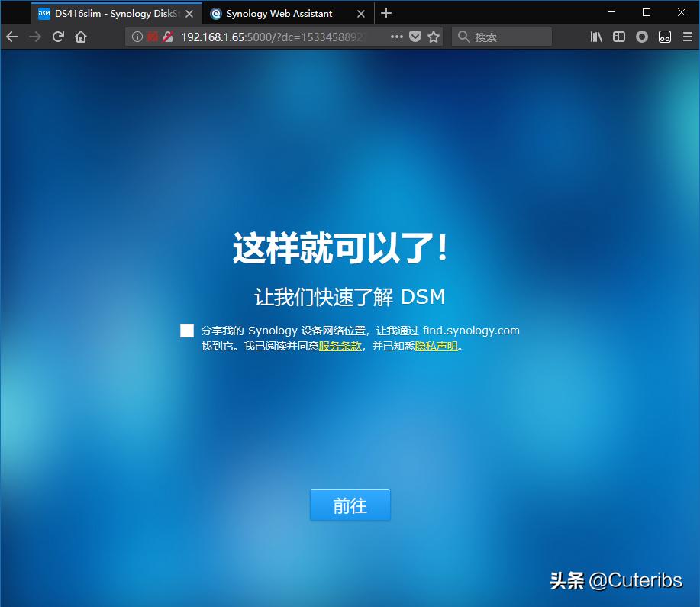Click the back navigation arrow
Screen dimensions: 700x607
point(12,36)
